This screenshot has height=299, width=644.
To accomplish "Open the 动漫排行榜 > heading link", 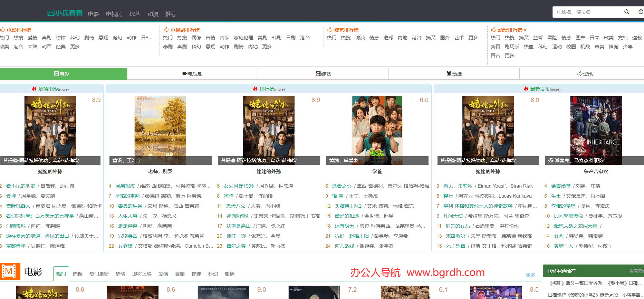I will coord(512,30).
